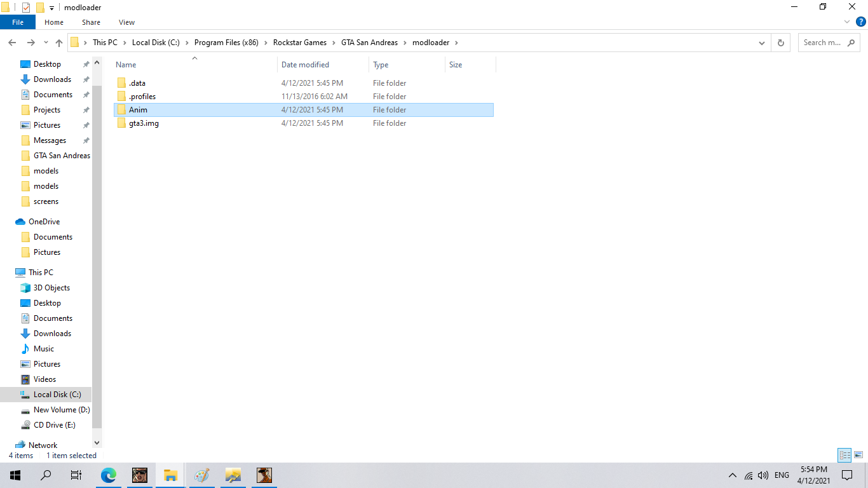Click navigation pane scroll down arrow
Screen dimensions: 868x488
(97, 442)
